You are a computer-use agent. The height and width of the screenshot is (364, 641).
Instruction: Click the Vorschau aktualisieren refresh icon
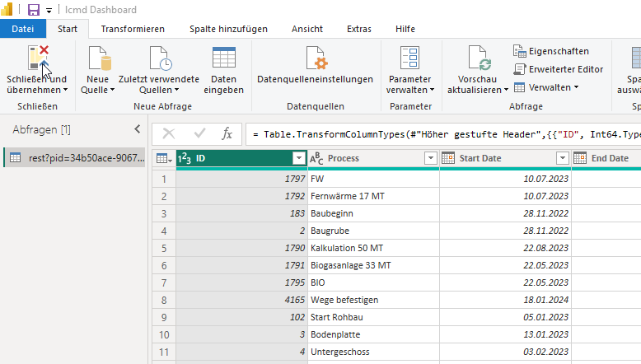coord(479,58)
